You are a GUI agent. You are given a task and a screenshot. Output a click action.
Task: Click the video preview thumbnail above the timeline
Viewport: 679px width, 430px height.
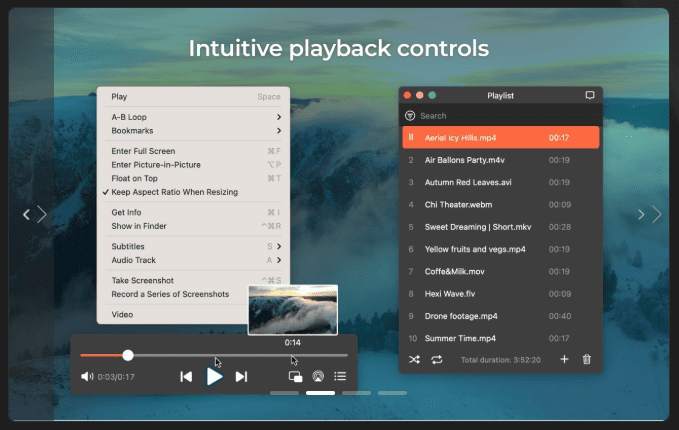293,310
